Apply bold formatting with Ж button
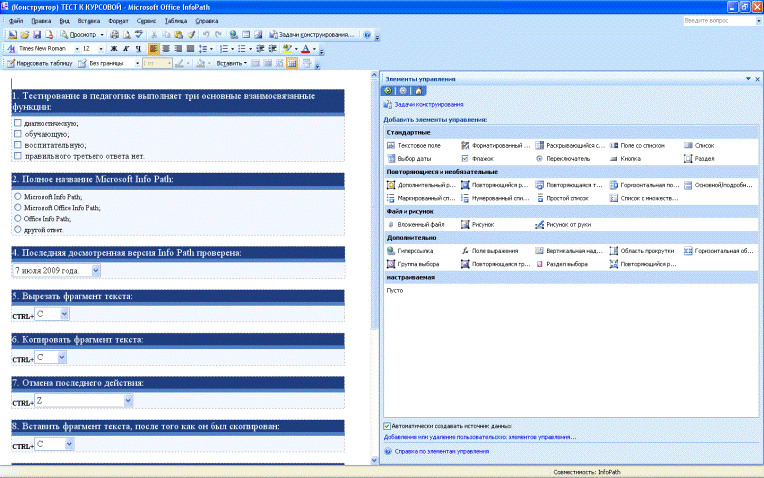This screenshot has width=764, height=478. point(114,48)
